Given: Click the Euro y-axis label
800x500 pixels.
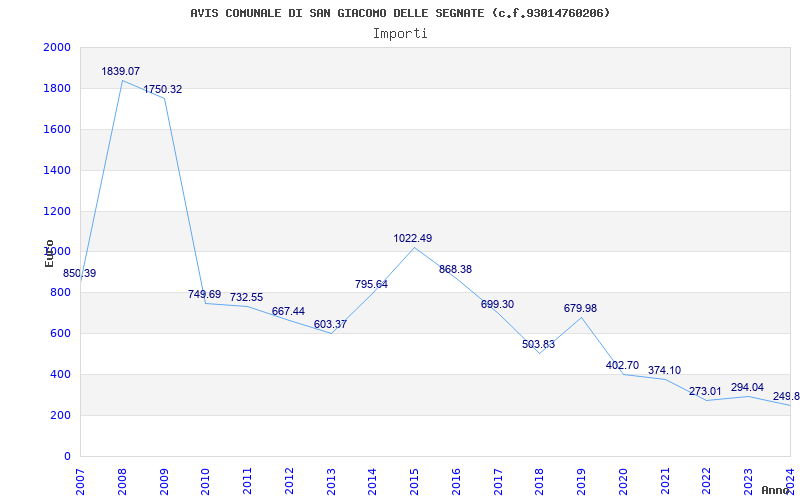Looking at the screenshot, I should click(x=49, y=253).
